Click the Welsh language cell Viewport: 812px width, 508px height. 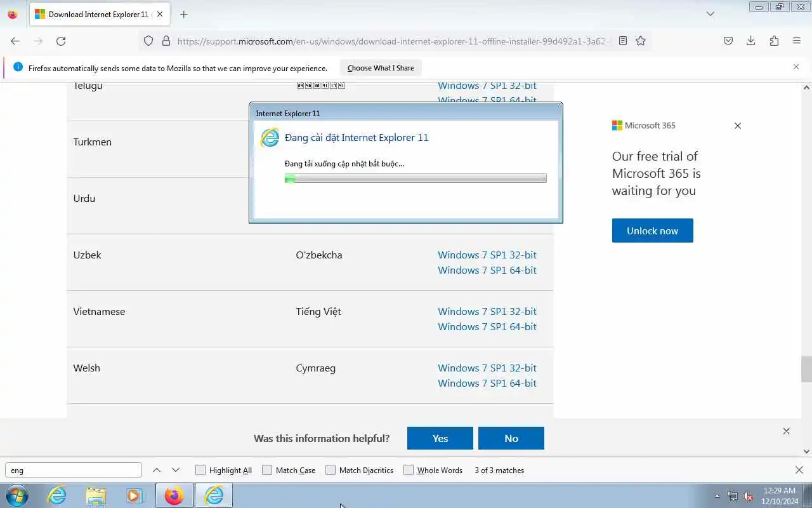pos(87,368)
